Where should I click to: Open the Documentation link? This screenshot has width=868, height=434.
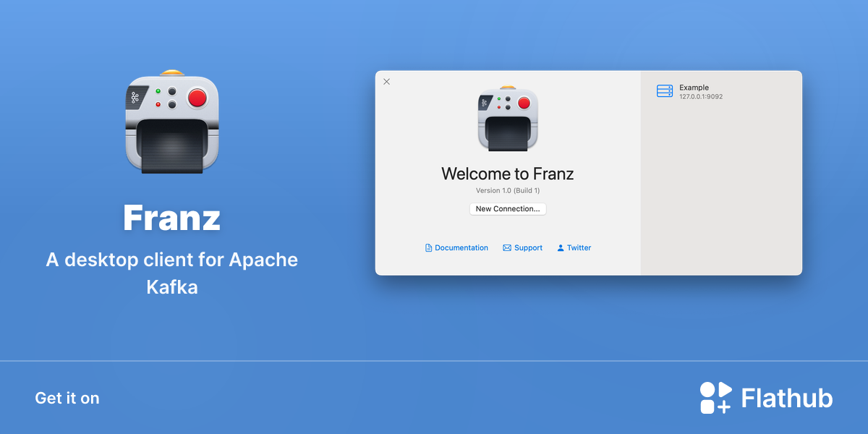tap(461, 247)
